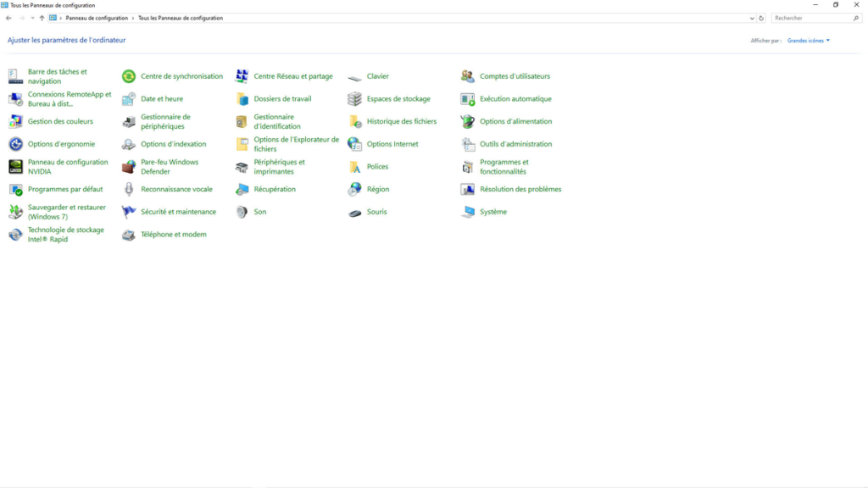
Task: Open Reconnaissance vocale
Action: (x=175, y=189)
